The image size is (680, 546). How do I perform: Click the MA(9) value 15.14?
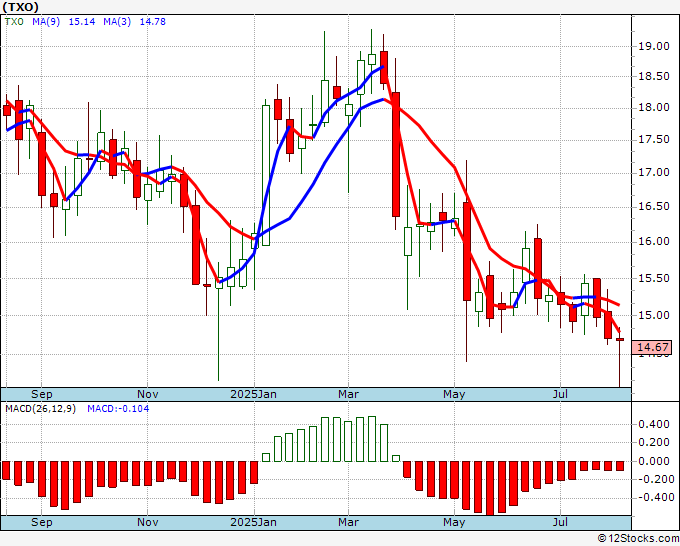82,22
